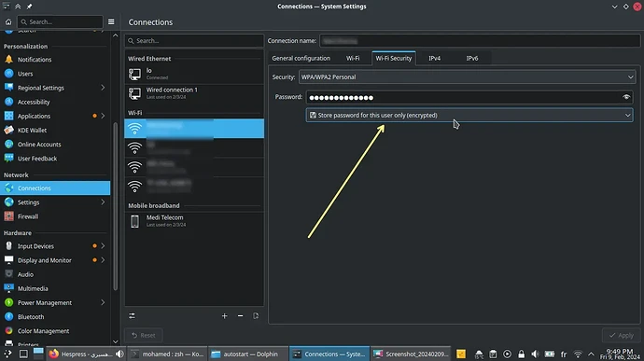Open volume control in system tray
644x361 pixels.
[535, 354]
